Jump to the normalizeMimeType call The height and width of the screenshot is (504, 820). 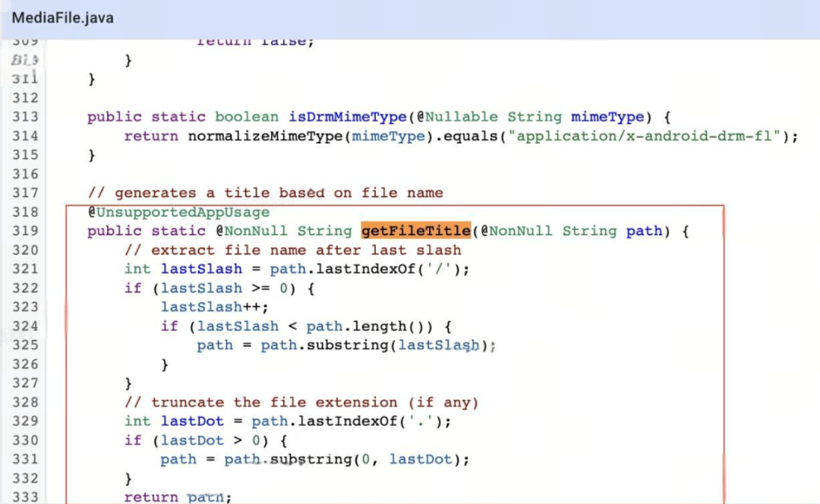pyautogui.click(x=265, y=136)
